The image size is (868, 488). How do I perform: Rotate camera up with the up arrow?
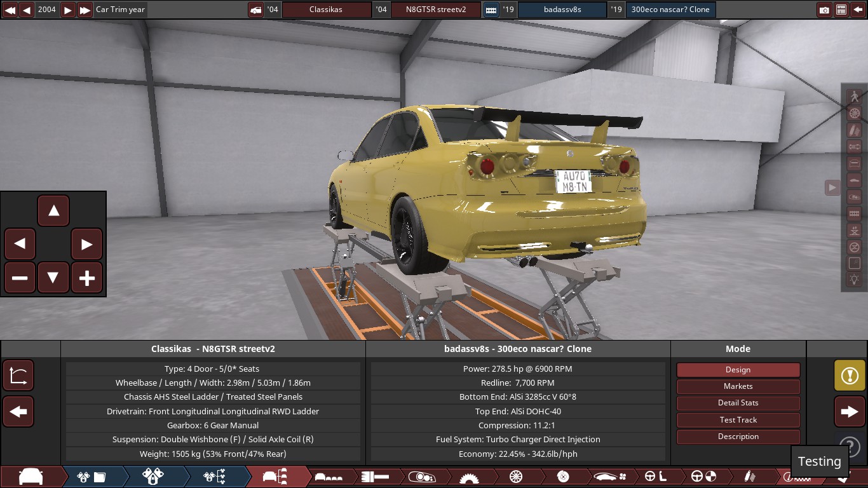(53, 211)
